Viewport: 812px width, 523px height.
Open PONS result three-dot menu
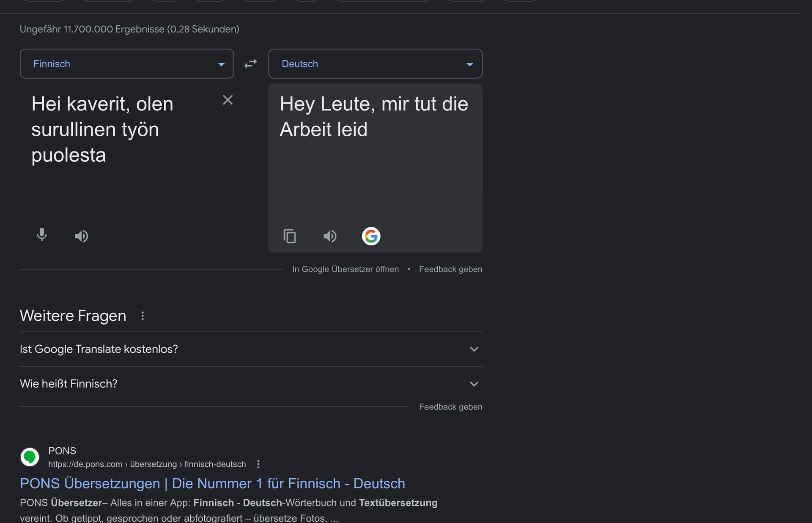pyautogui.click(x=258, y=464)
